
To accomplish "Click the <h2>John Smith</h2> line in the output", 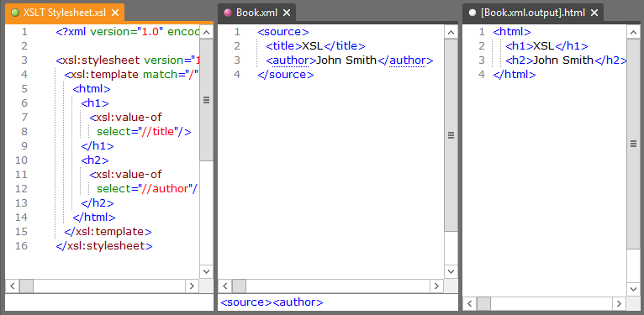I will [566, 60].
